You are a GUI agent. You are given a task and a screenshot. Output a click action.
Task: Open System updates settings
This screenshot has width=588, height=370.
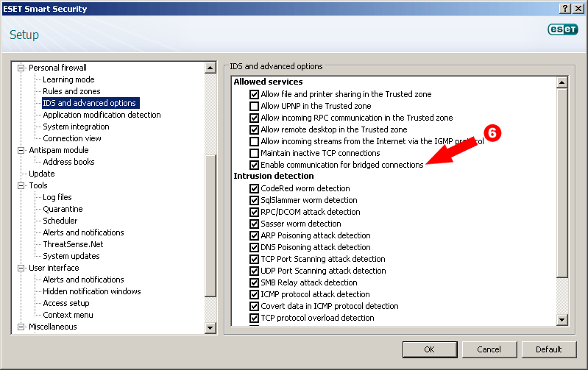71,256
